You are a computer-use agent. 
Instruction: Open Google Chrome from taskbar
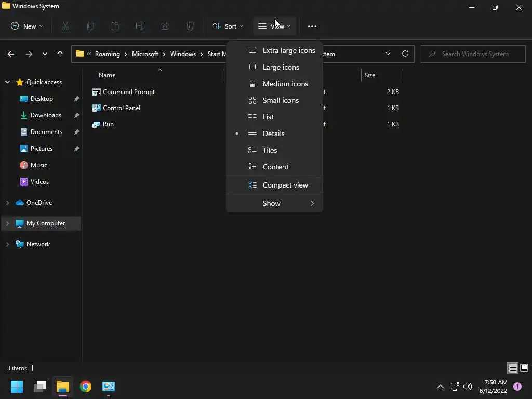tap(86, 387)
